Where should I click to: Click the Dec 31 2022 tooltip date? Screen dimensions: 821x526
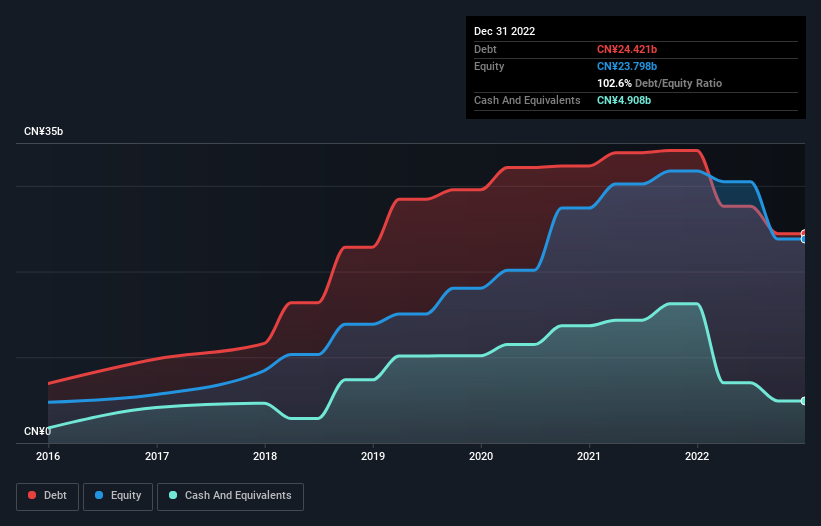click(504, 31)
